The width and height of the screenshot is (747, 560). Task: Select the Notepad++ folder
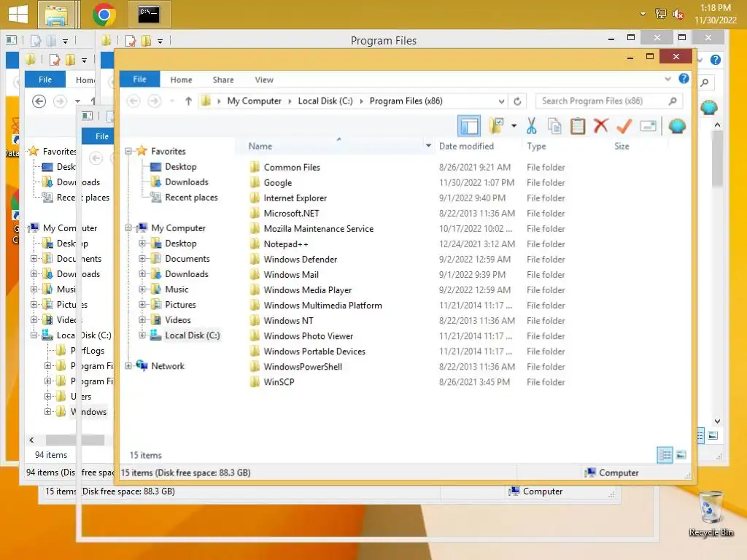(x=286, y=244)
